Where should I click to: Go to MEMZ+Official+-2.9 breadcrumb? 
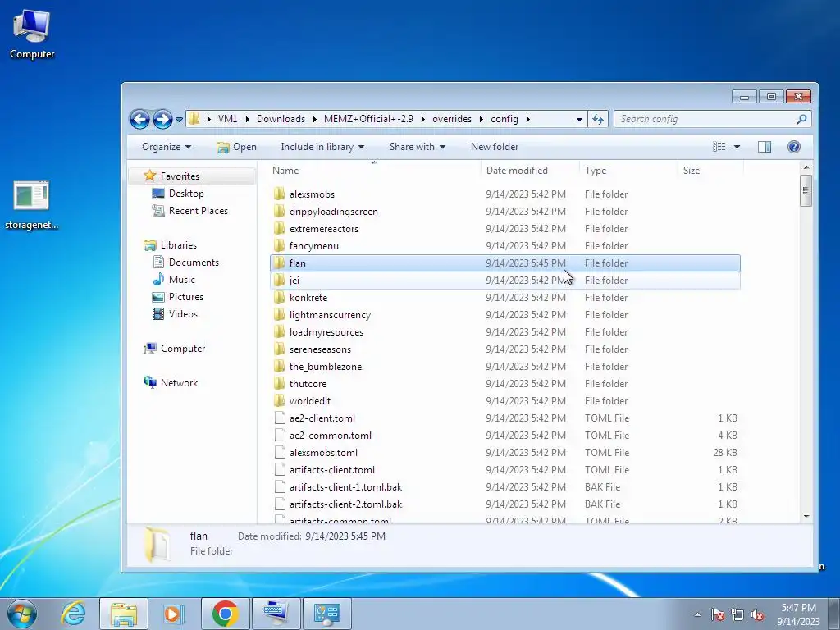coord(368,119)
